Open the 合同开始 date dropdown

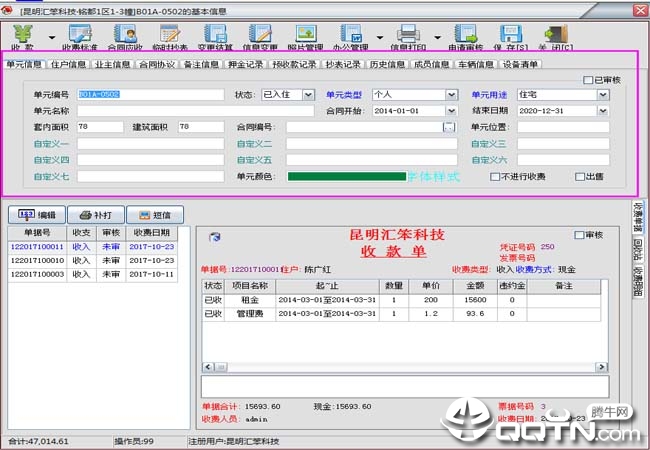pyautogui.click(x=451, y=111)
